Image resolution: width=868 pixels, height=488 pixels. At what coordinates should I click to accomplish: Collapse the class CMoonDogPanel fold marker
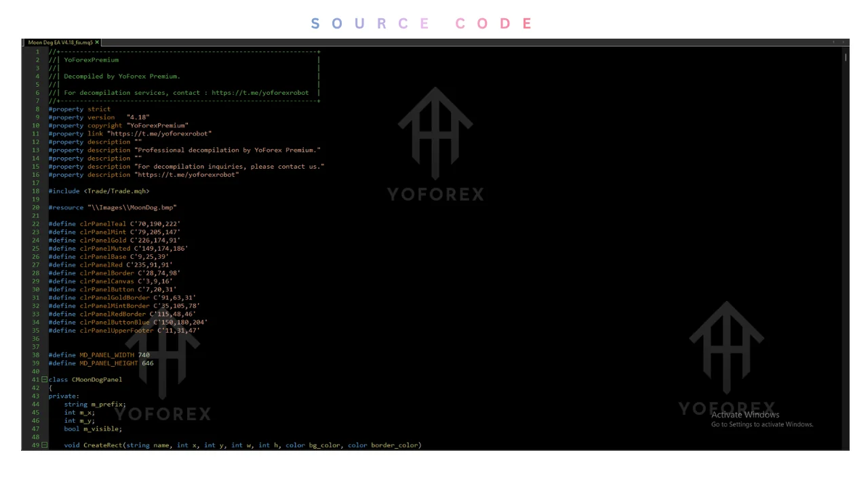[x=44, y=380]
